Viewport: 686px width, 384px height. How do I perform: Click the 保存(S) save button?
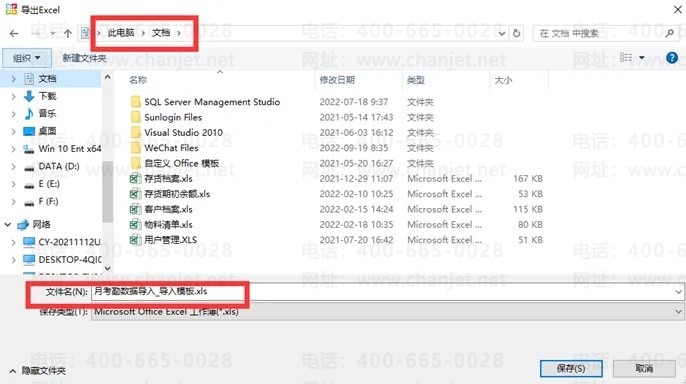coord(571,369)
